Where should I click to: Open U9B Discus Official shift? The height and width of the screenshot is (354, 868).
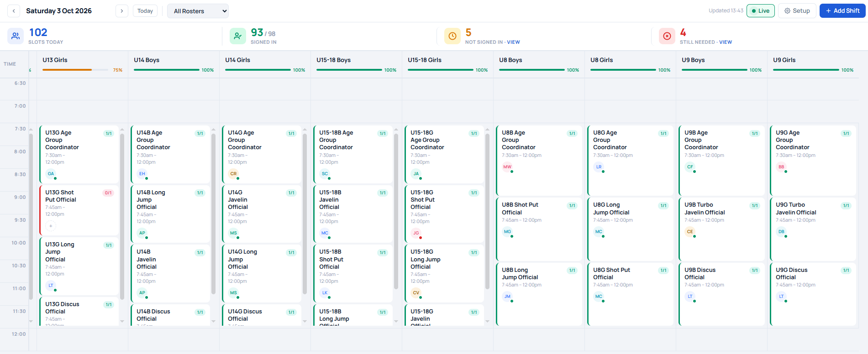(722, 294)
